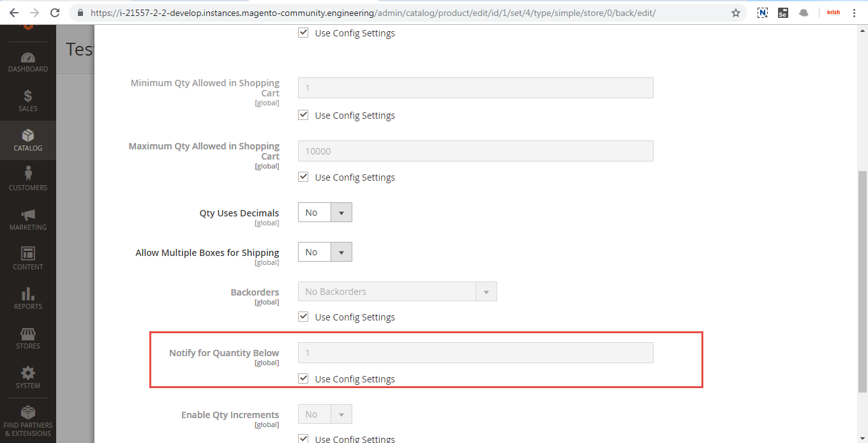
Task: Open the Reports menu in sidebar
Action: coord(28,299)
